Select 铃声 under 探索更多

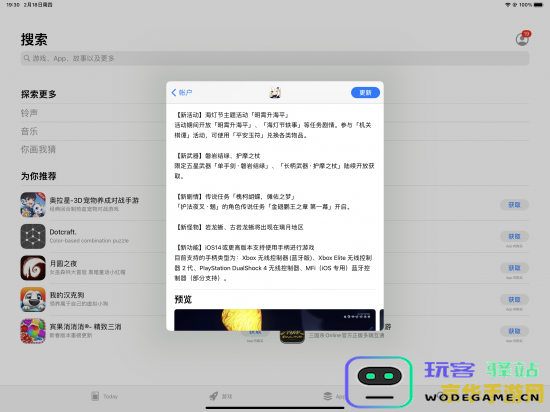[x=29, y=113]
